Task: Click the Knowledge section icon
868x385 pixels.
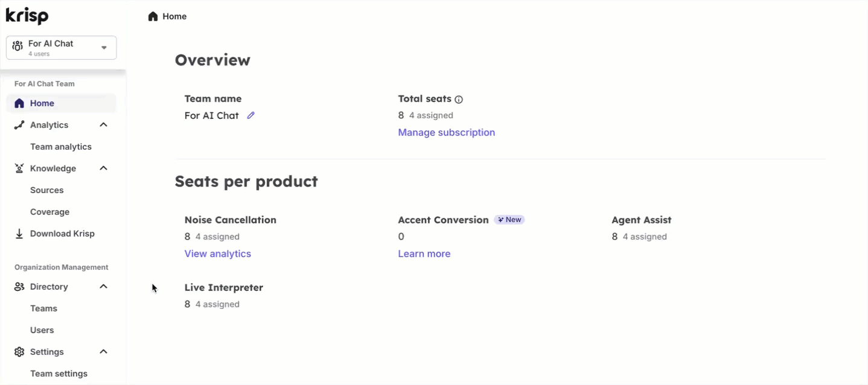Action: tap(19, 168)
